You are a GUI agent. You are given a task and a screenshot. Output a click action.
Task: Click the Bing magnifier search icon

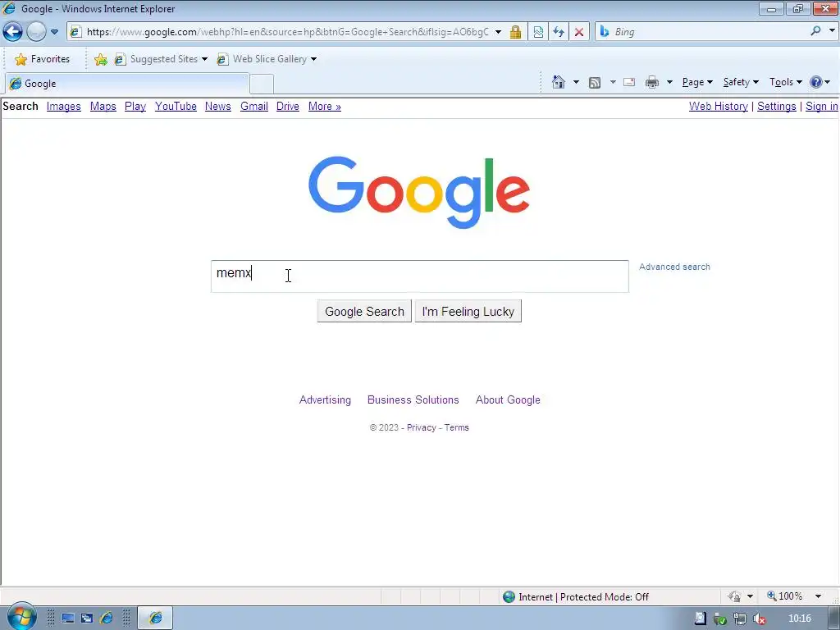point(815,31)
